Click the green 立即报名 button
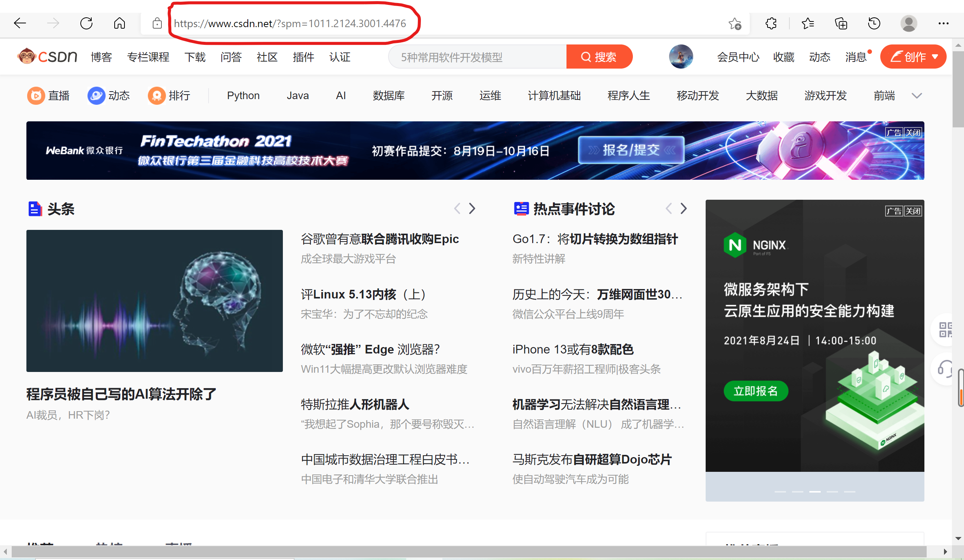 (755, 391)
